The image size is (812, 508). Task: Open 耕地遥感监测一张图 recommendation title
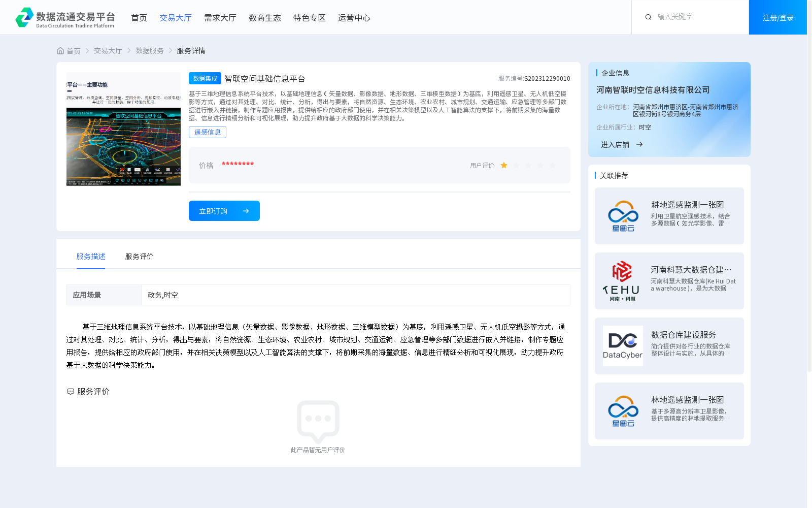[x=688, y=205]
